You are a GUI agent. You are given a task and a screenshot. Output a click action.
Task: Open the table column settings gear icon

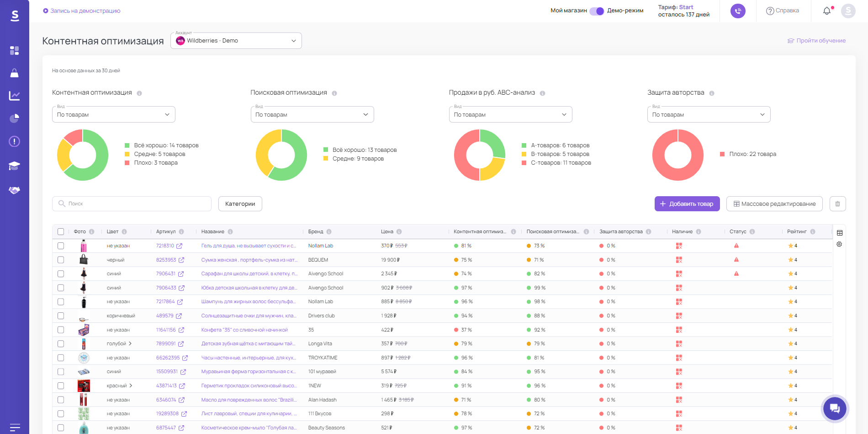click(839, 244)
